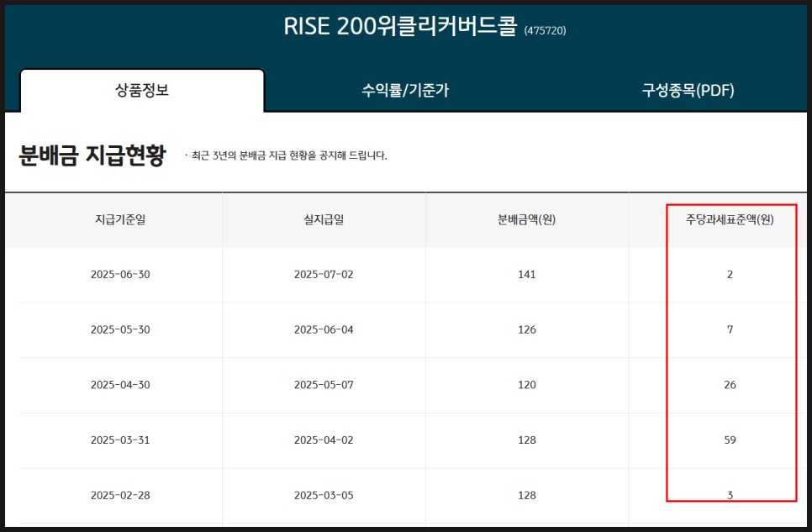Select taxable amount 2 in the 2025-06-30 row

click(x=730, y=275)
